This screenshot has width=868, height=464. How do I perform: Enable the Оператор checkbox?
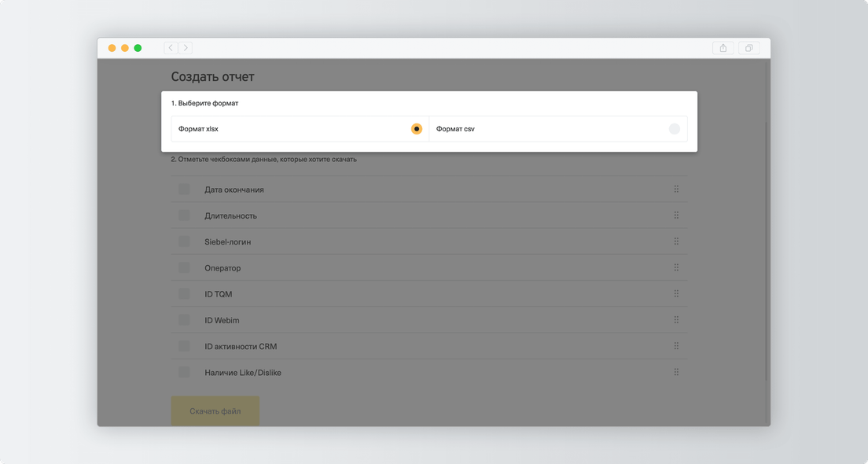(184, 267)
